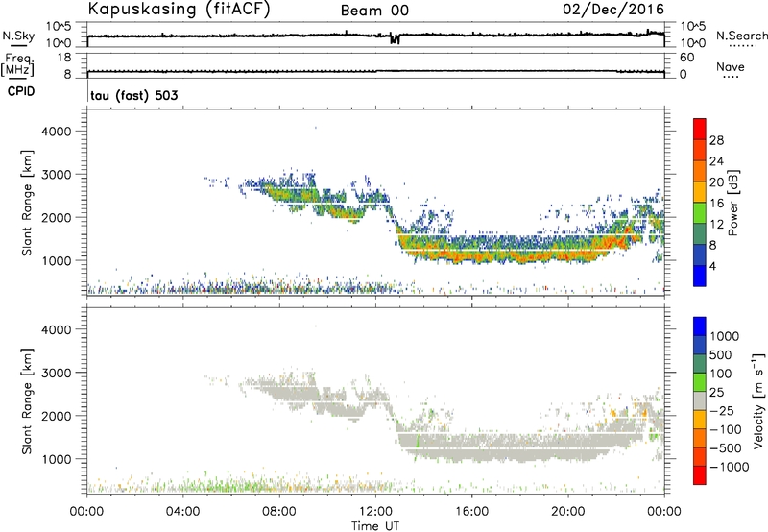768x532 pixels.
Task: Click the "18" frequency axis label
Action: (64, 58)
